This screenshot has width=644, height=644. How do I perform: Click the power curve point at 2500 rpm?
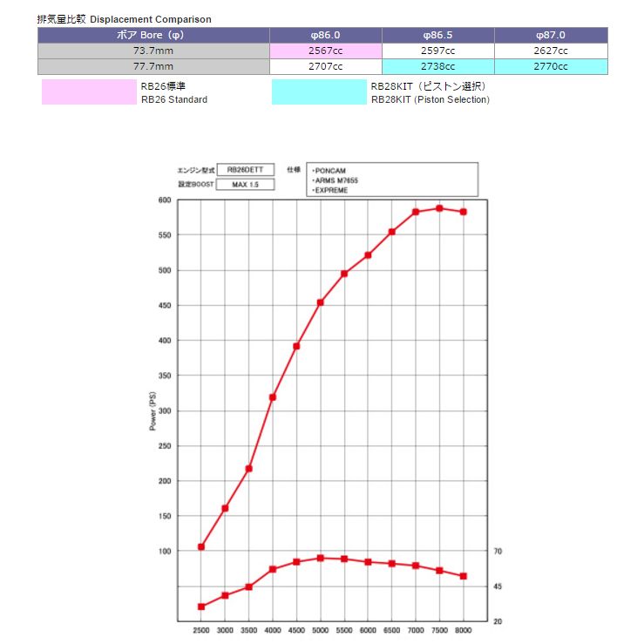tap(201, 546)
